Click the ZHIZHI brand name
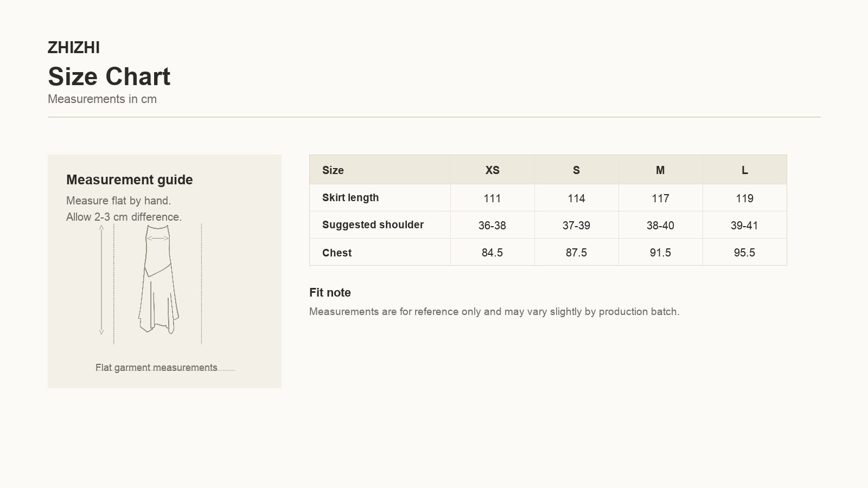Viewport: 868px width, 488px height. coord(74,48)
